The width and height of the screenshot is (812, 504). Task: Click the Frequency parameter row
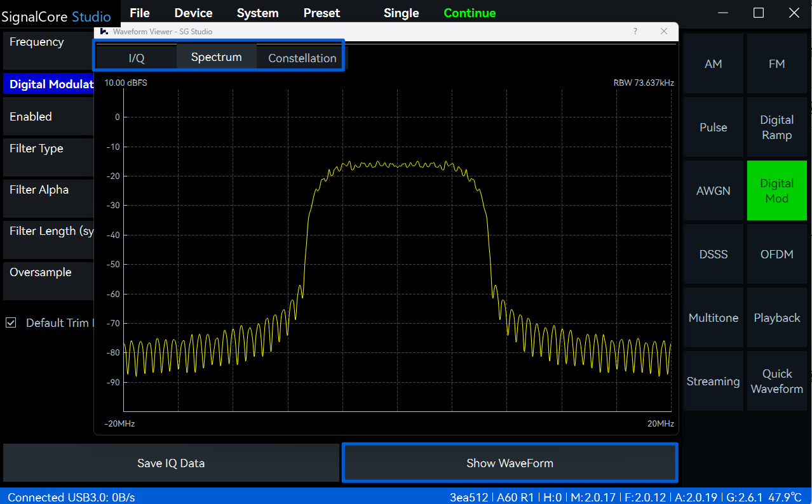pos(48,51)
